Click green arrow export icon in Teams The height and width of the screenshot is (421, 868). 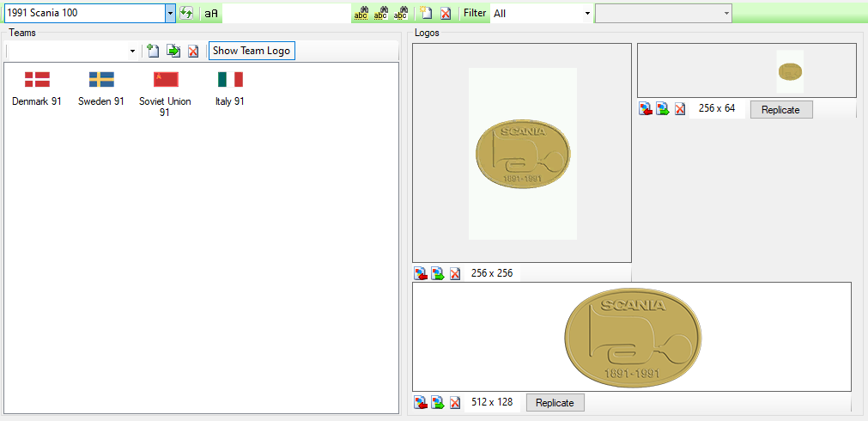coord(173,51)
